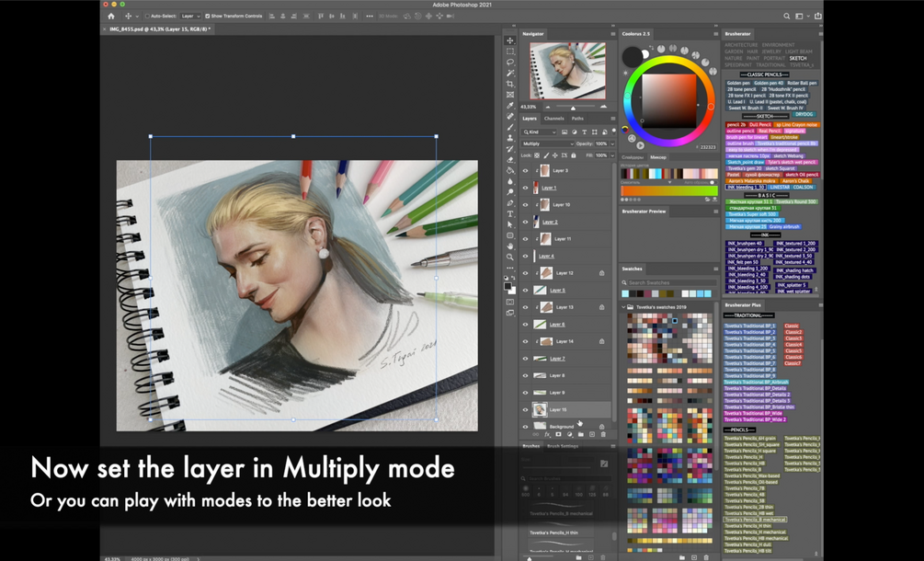
Task: Open the Kind layer filter dropdown
Action: point(539,132)
